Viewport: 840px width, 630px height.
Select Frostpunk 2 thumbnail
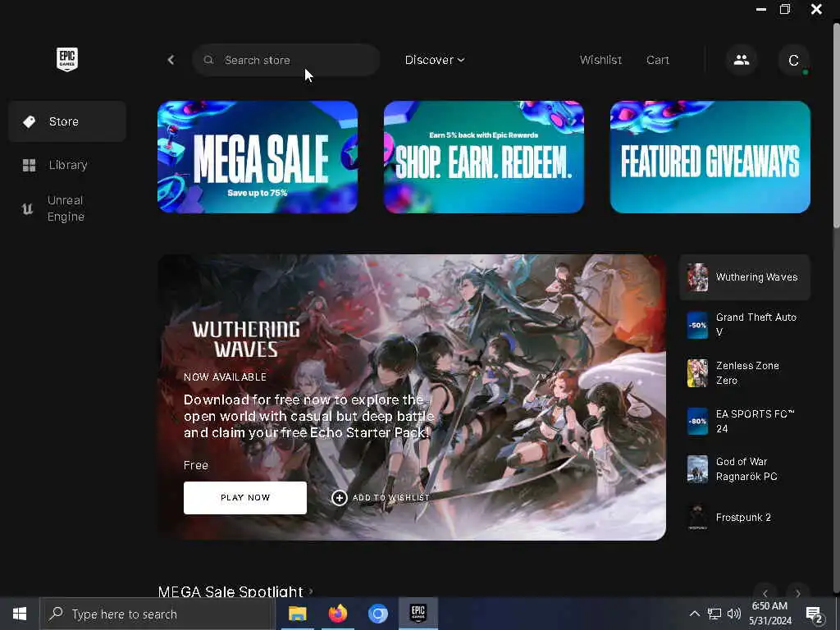697,518
